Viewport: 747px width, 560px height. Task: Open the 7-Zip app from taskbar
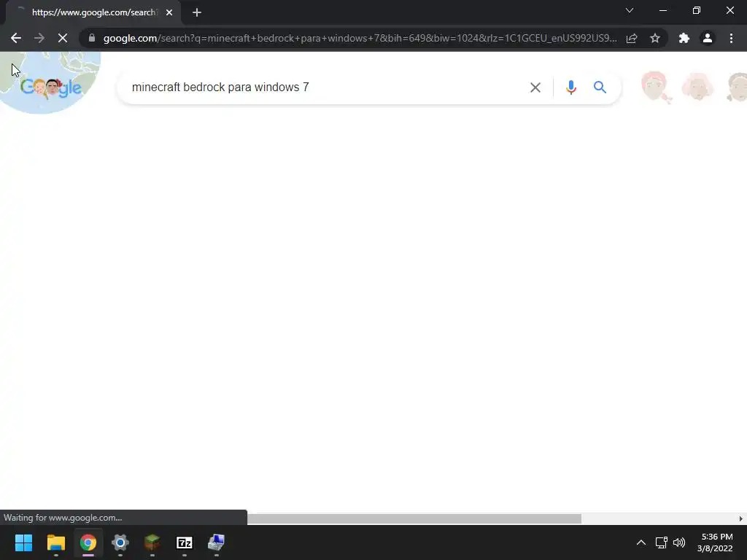click(185, 542)
